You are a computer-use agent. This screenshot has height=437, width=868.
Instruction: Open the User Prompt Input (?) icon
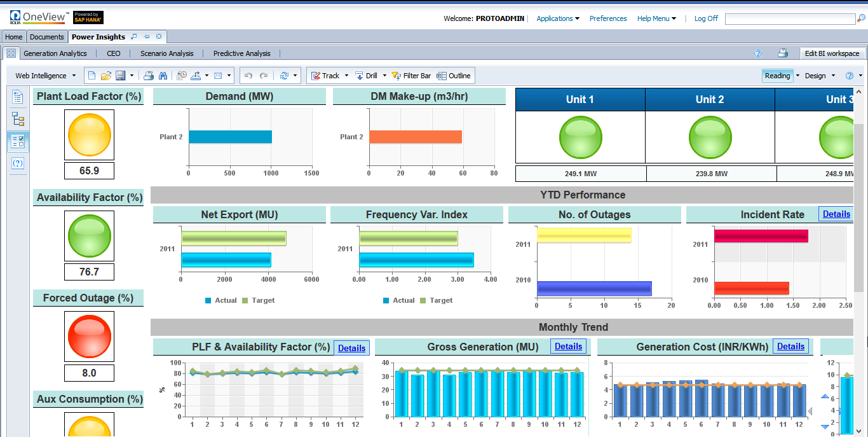click(x=18, y=163)
